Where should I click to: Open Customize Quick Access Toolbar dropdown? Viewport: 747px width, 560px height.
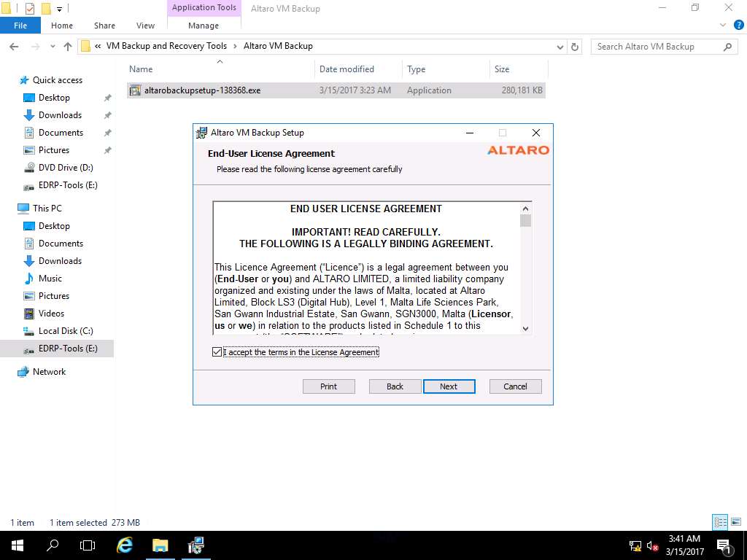click(x=59, y=9)
